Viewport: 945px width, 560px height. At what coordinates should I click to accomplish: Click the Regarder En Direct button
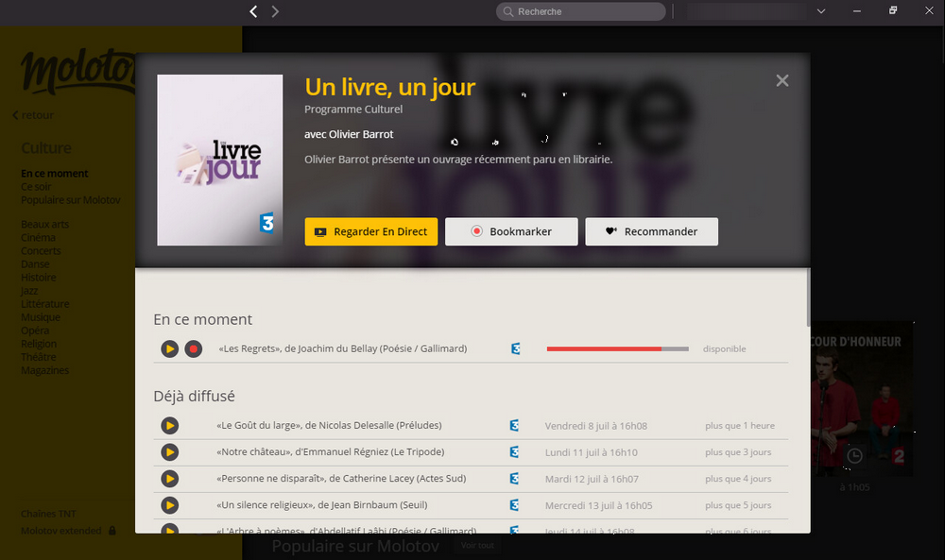[x=370, y=231]
